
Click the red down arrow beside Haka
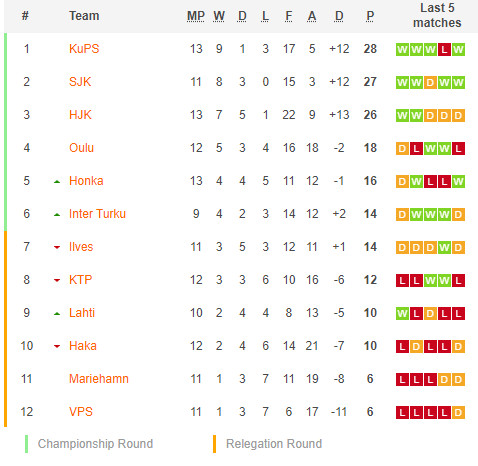pos(57,346)
